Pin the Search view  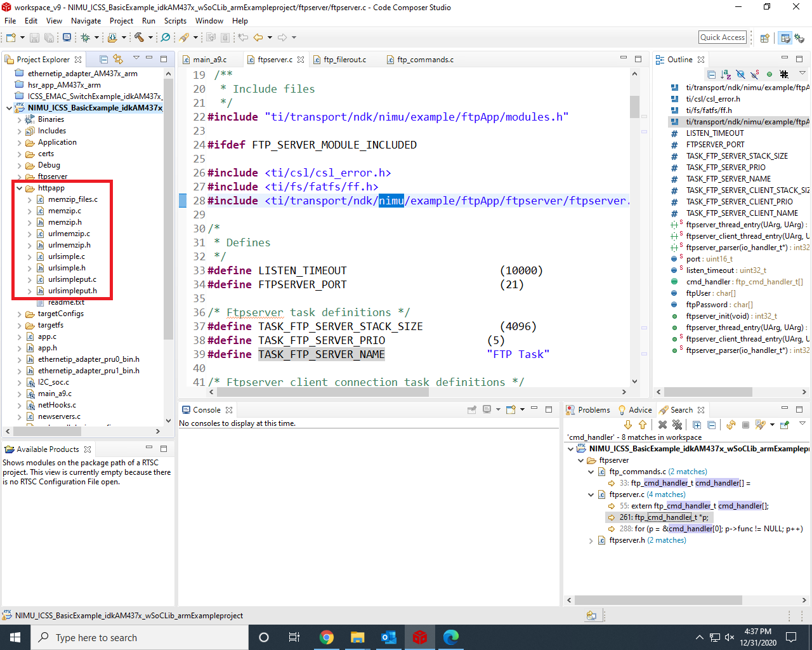pos(785,425)
